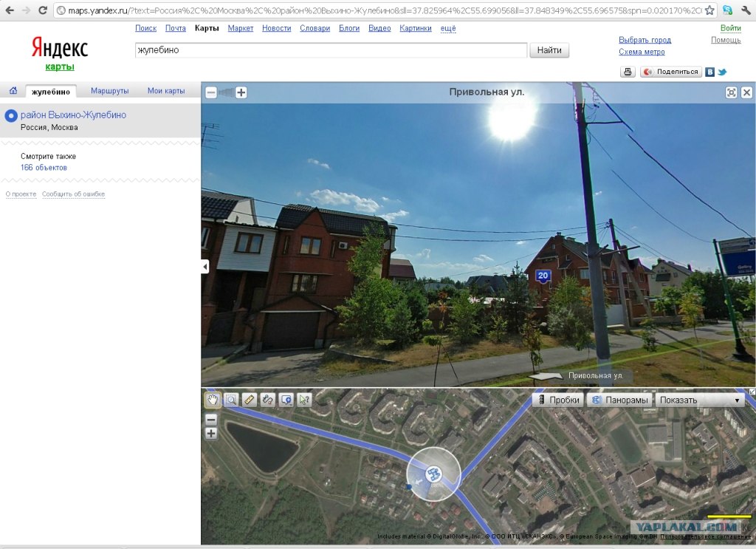Click the panorama zoom slider

pyautogui.click(x=226, y=92)
